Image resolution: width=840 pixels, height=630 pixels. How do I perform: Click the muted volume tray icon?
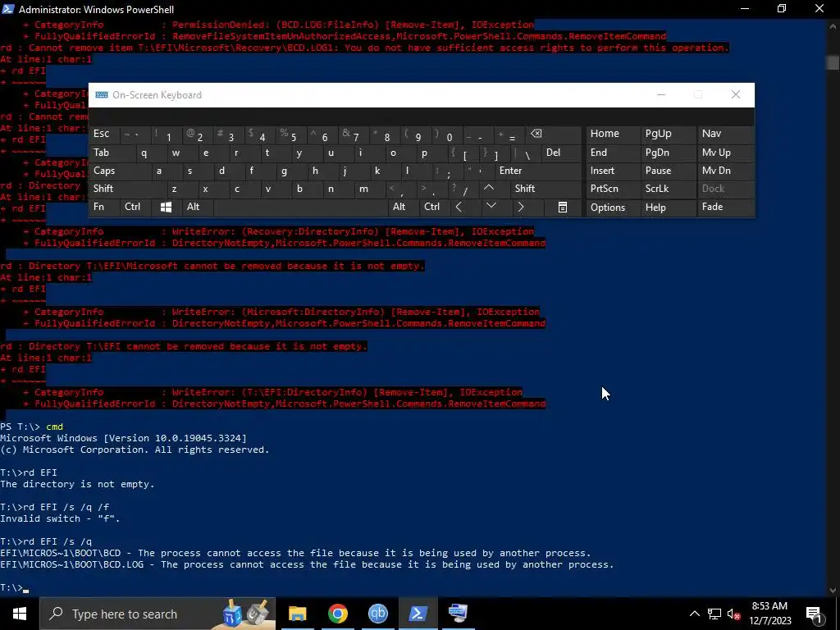click(x=734, y=614)
